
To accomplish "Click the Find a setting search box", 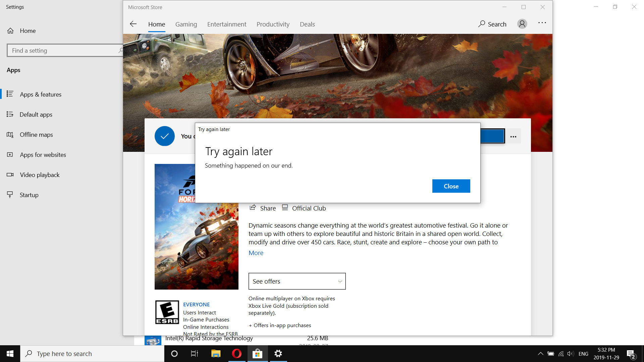I will coord(65,50).
